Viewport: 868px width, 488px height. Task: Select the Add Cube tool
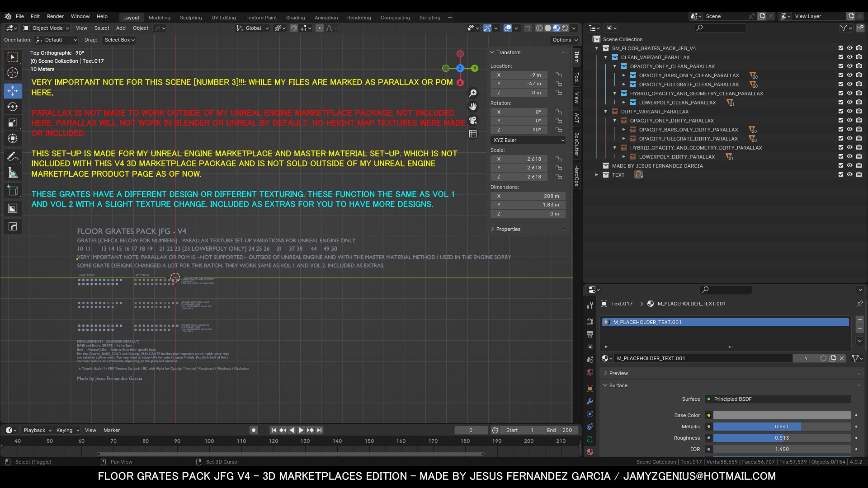pos(13,191)
